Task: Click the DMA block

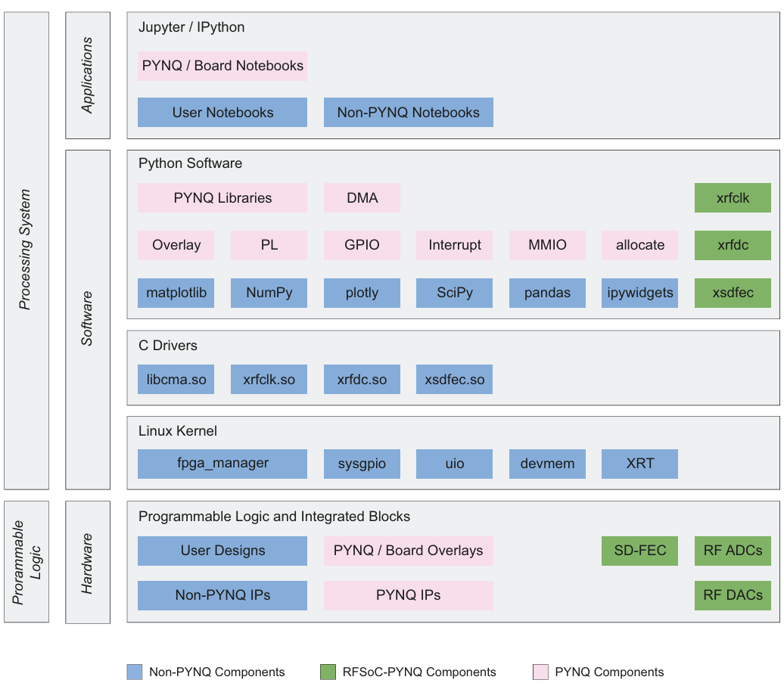Action: point(362,198)
